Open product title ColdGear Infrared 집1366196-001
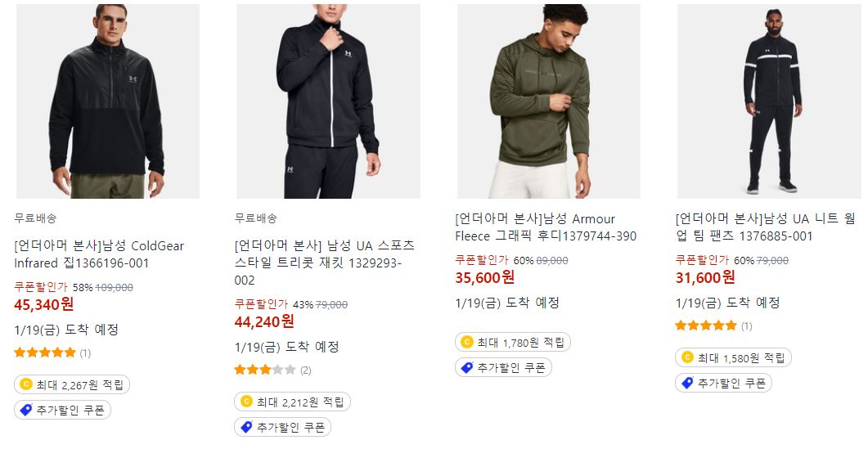This screenshot has height=449, width=868. tap(99, 254)
